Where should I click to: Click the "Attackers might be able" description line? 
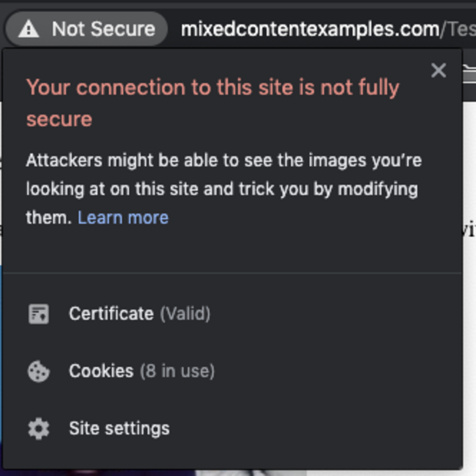point(223,160)
